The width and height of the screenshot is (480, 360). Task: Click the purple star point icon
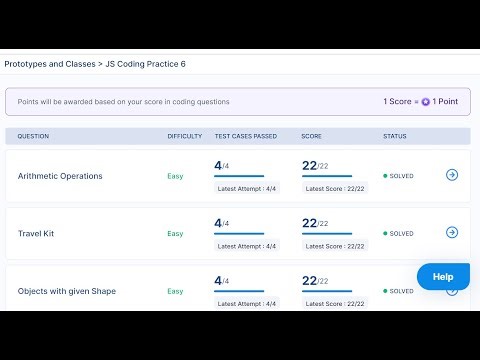point(425,102)
